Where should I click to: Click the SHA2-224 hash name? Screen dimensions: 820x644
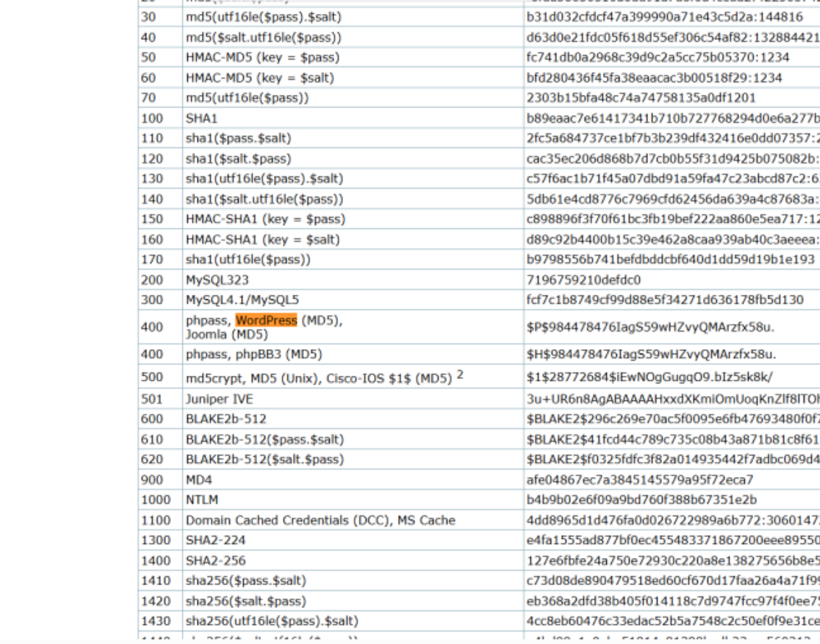pyautogui.click(x=215, y=541)
